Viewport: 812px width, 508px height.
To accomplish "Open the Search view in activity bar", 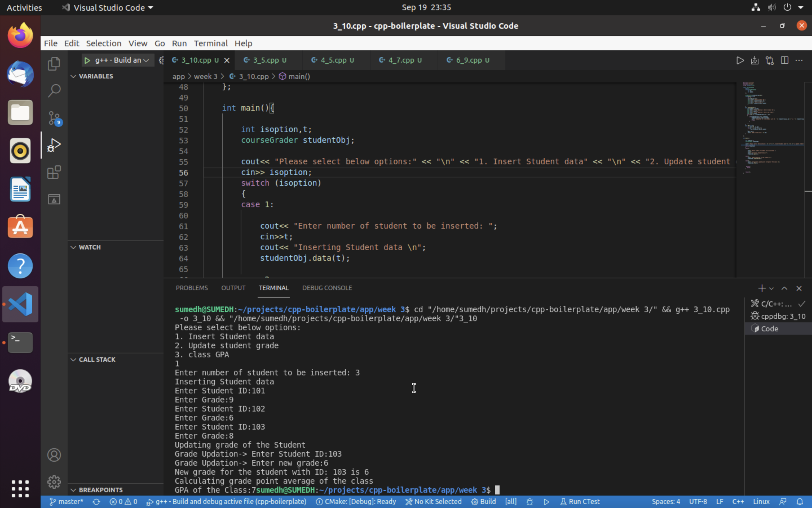I will 54,91.
